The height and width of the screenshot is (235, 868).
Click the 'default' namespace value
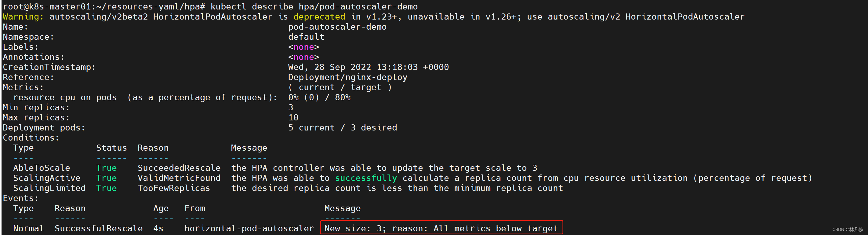click(x=306, y=37)
